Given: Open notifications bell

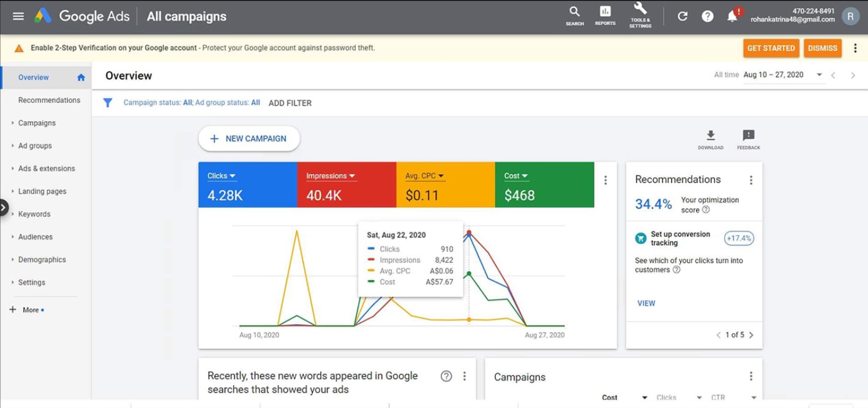Looking at the screenshot, I should coord(732,17).
